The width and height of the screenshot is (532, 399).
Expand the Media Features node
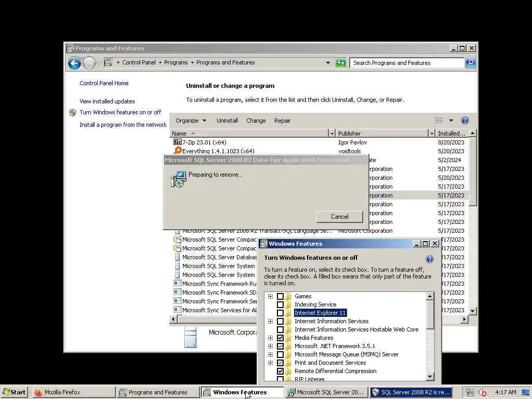[270, 338]
